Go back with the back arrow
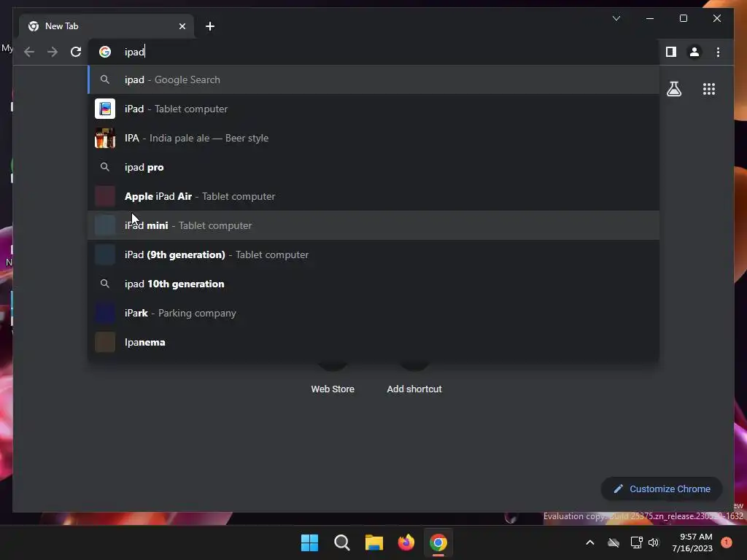The height and width of the screenshot is (560, 747). (x=29, y=52)
